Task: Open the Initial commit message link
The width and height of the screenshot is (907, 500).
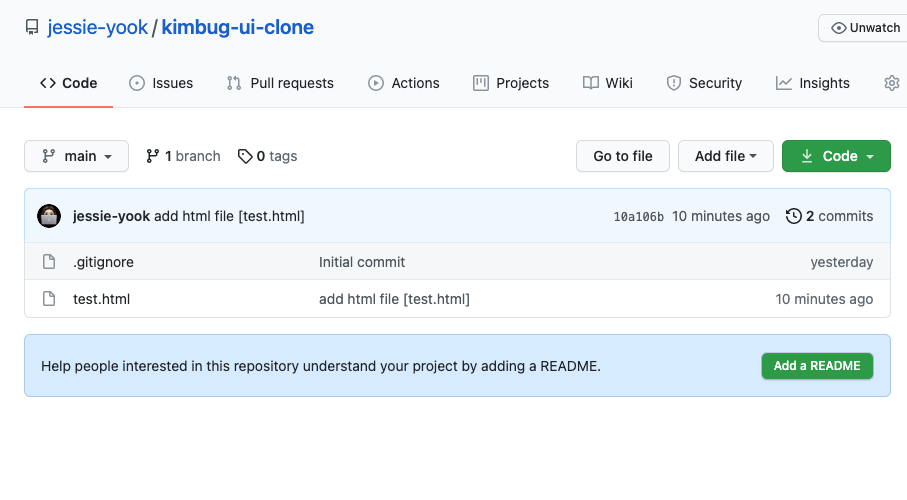Action: click(362, 262)
